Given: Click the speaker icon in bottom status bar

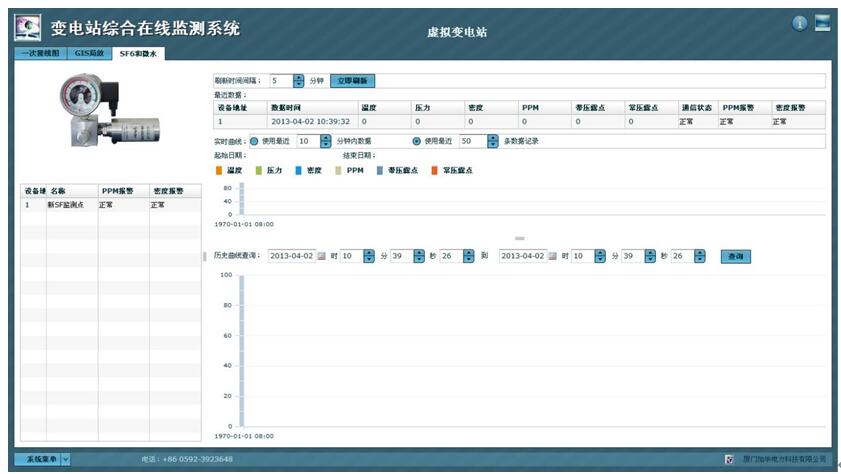Looking at the screenshot, I should click(729, 459).
